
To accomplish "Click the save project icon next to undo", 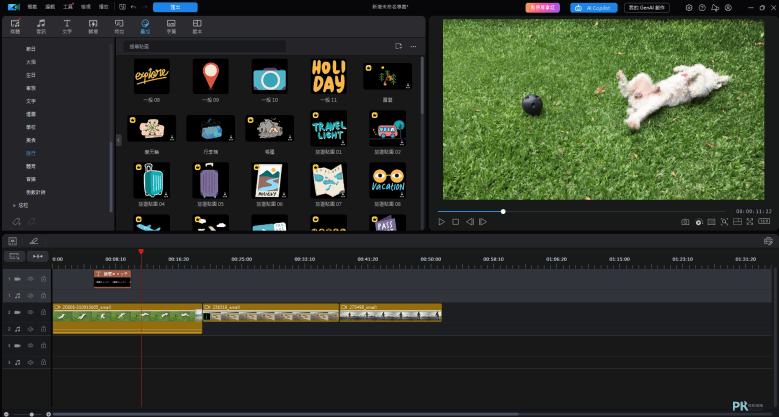I will [122, 7].
